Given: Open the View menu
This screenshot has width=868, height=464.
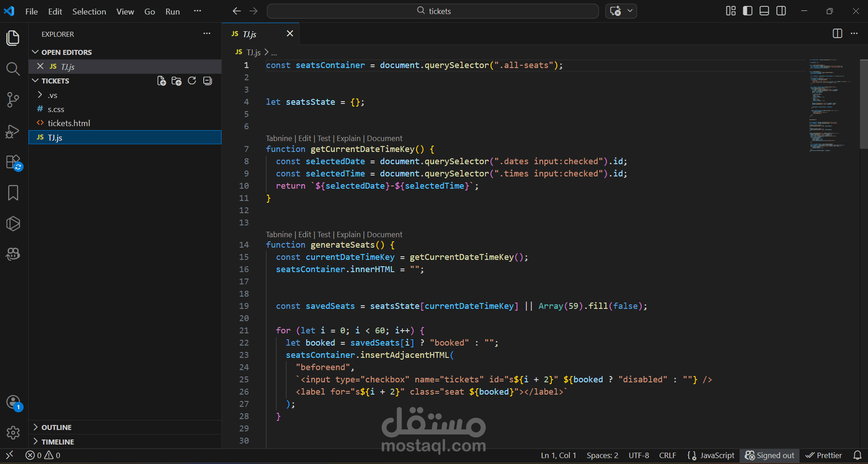Looking at the screenshot, I should tap(125, 11).
